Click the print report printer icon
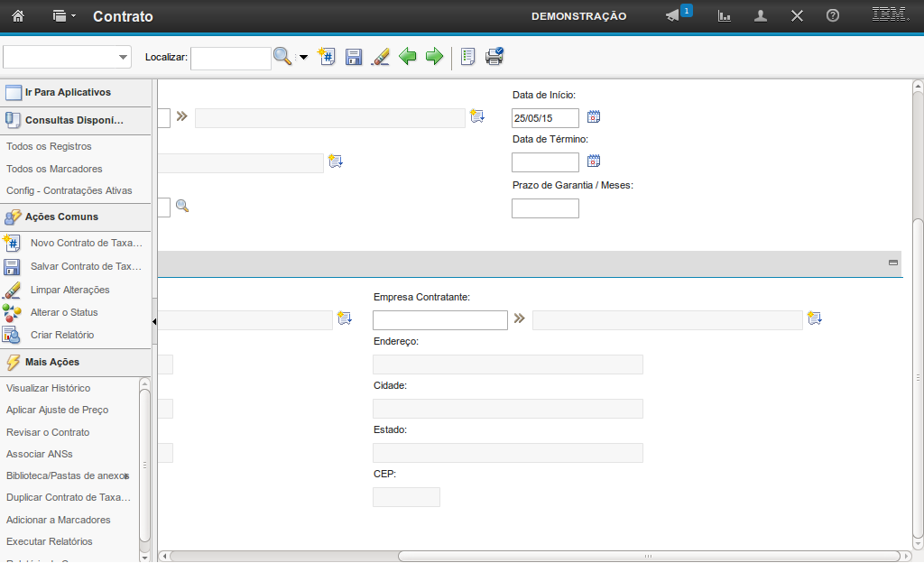Viewport: 924px width, 563px height. click(x=494, y=57)
